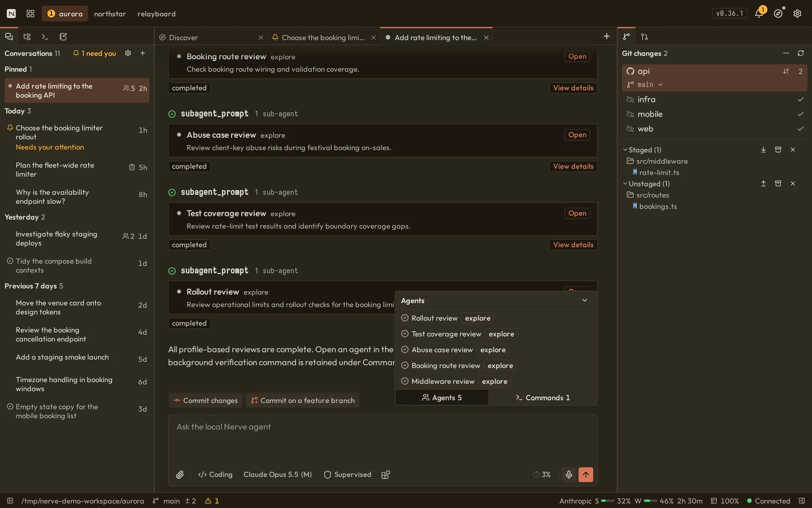The image size is (812, 508).
Task: Open the Claude Opus 5.5 (M) model selector
Action: coord(277,474)
